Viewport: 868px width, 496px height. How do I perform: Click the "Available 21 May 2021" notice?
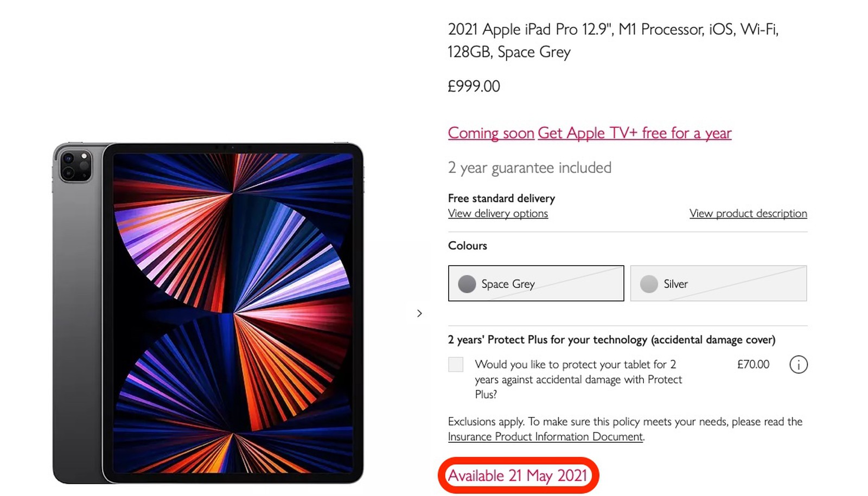[x=518, y=475]
